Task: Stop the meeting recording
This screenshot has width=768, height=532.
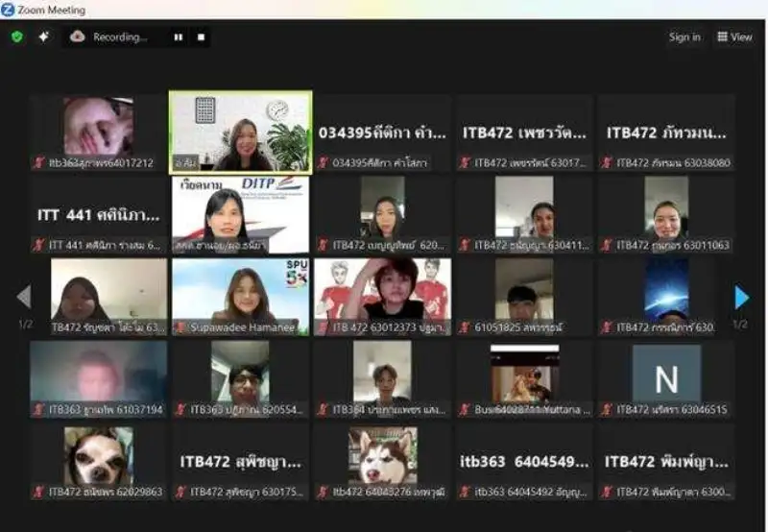Action: pos(201,37)
